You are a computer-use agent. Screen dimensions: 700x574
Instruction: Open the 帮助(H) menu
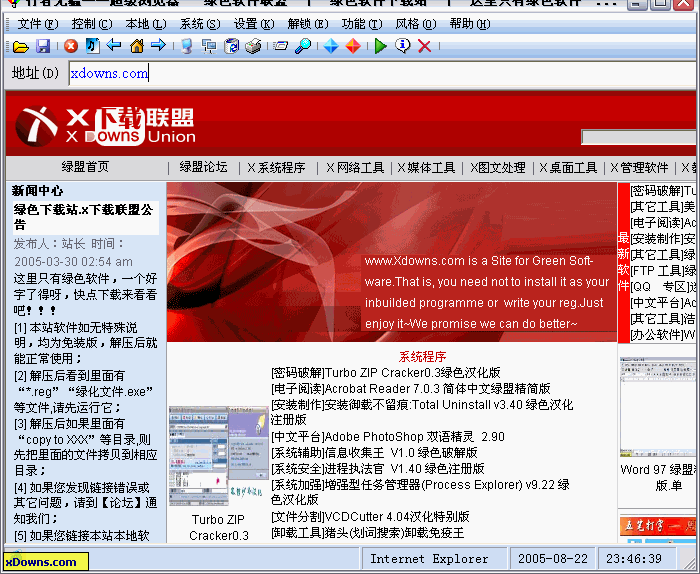[470, 24]
